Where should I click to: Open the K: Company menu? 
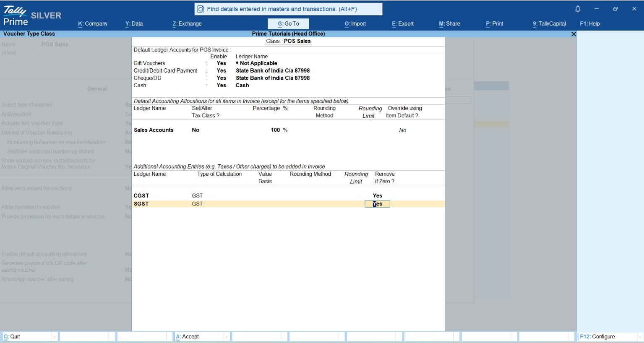(x=93, y=24)
